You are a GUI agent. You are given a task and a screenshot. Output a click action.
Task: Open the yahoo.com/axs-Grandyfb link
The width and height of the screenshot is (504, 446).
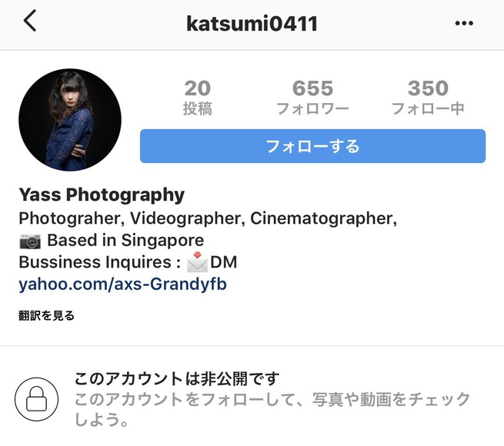click(123, 285)
